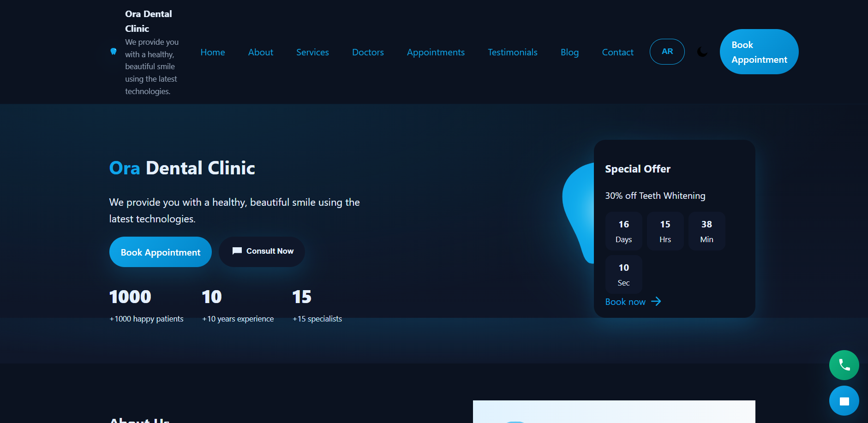The width and height of the screenshot is (868, 423).
Task: Switch language with the AR toggle
Action: (667, 51)
